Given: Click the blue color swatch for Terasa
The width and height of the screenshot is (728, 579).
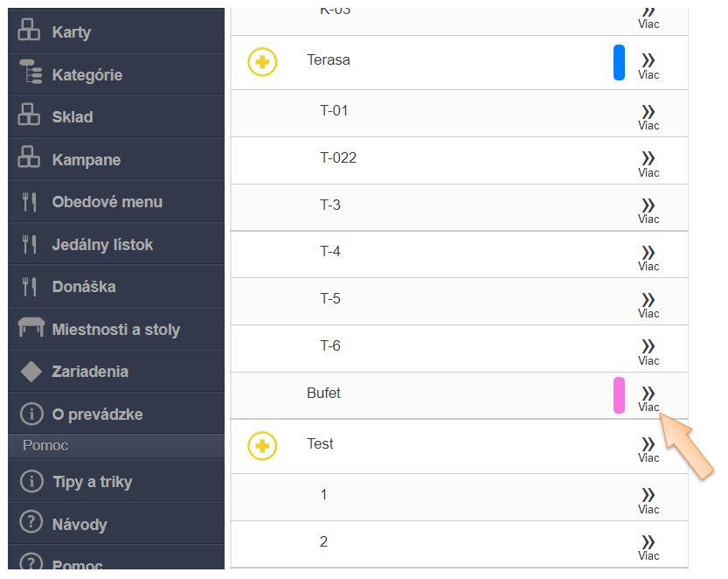Looking at the screenshot, I should (x=619, y=63).
